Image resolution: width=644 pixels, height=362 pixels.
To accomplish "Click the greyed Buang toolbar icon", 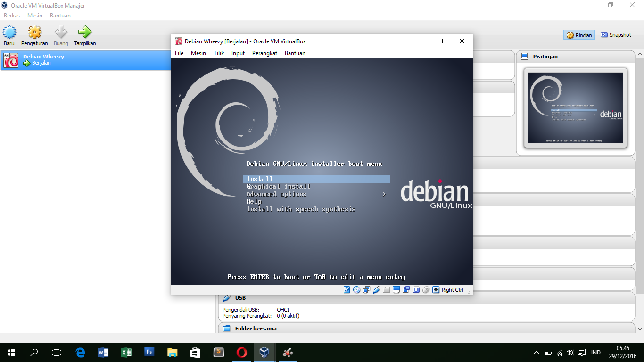I will point(61,33).
